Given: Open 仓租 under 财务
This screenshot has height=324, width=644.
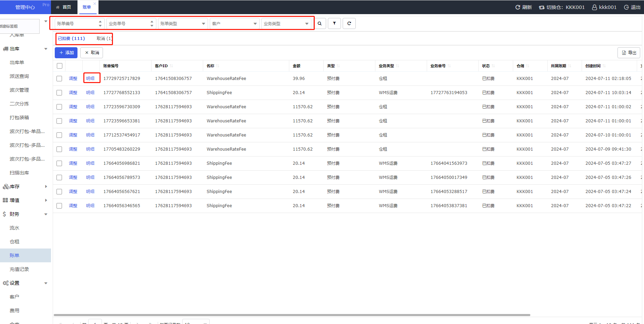Looking at the screenshot, I should (x=14, y=242).
